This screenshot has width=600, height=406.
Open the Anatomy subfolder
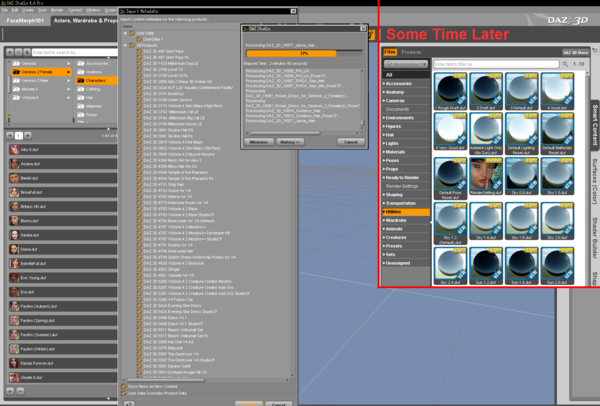pyautogui.click(x=96, y=72)
